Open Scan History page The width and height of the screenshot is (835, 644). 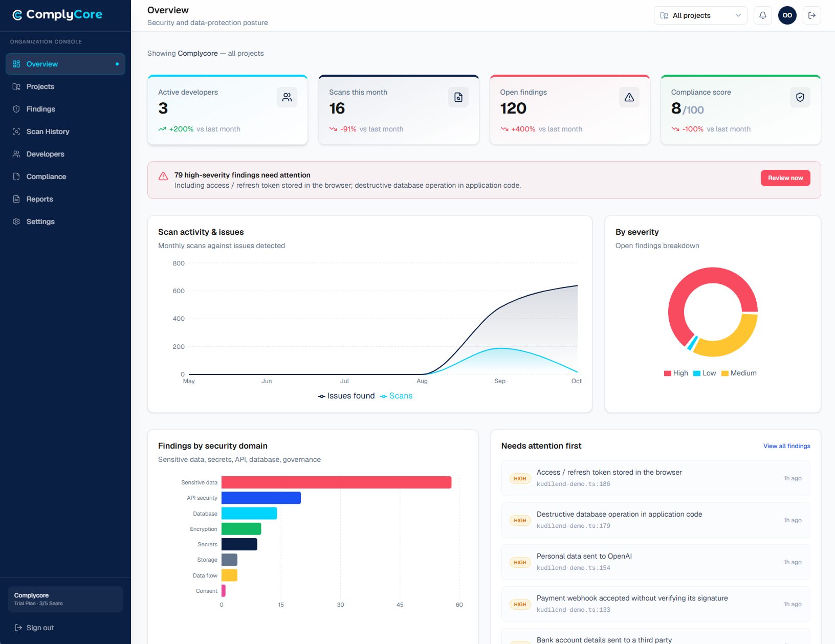coord(65,131)
